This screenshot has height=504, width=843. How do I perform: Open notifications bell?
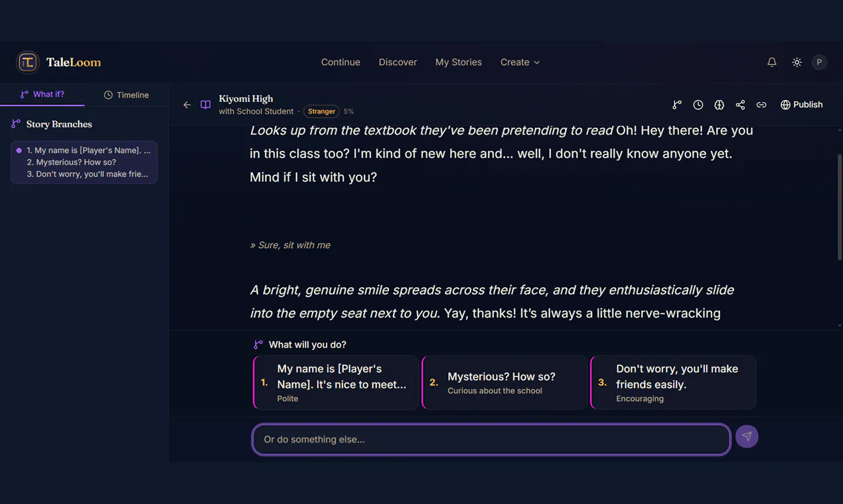[772, 62]
